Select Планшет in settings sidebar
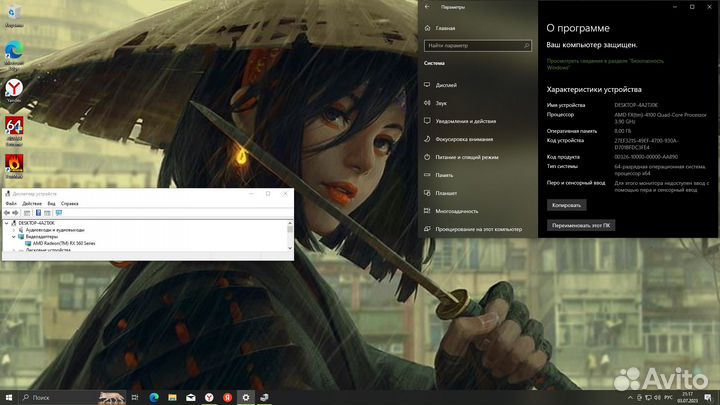The image size is (720, 405). [x=446, y=193]
